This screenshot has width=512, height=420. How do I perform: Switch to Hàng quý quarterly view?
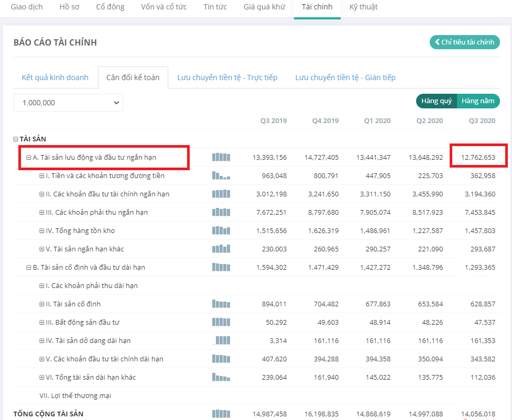(x=436, y=101)
